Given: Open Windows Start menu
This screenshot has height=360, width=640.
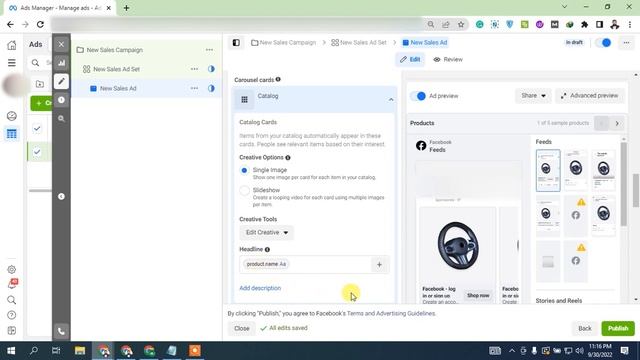Looking at the screenshot, I should coord(11,351).
